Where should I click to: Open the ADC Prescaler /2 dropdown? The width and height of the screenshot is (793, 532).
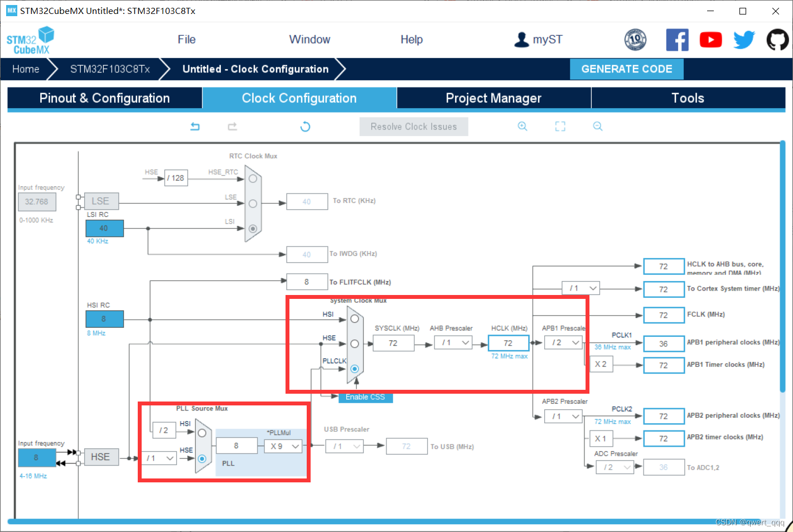(x=616, y=467)
